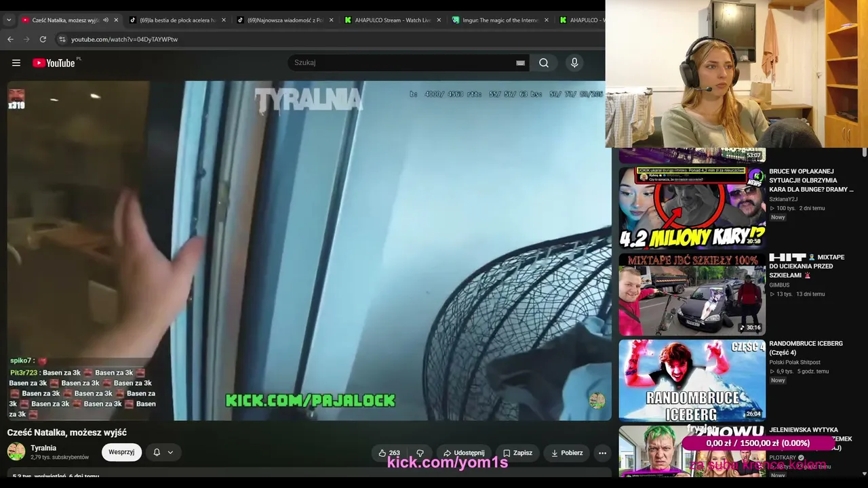
Task: Open the '4.2 MILIONY KARY' video thumbnail
Action: pyautogui.click(x=692, y=208)
